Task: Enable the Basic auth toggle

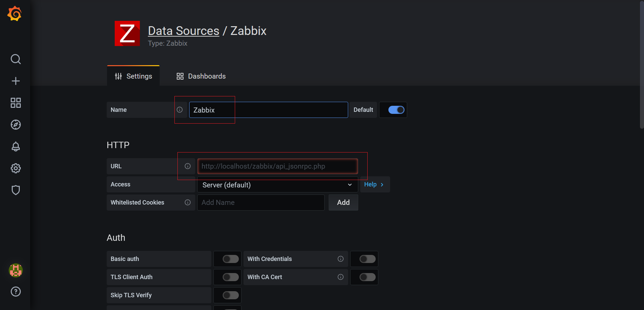Action: pos(227,259)
